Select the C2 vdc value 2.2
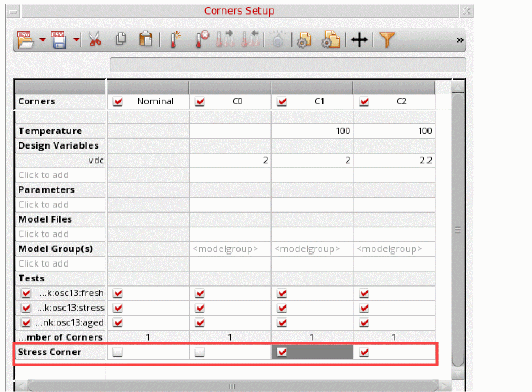 394,161
